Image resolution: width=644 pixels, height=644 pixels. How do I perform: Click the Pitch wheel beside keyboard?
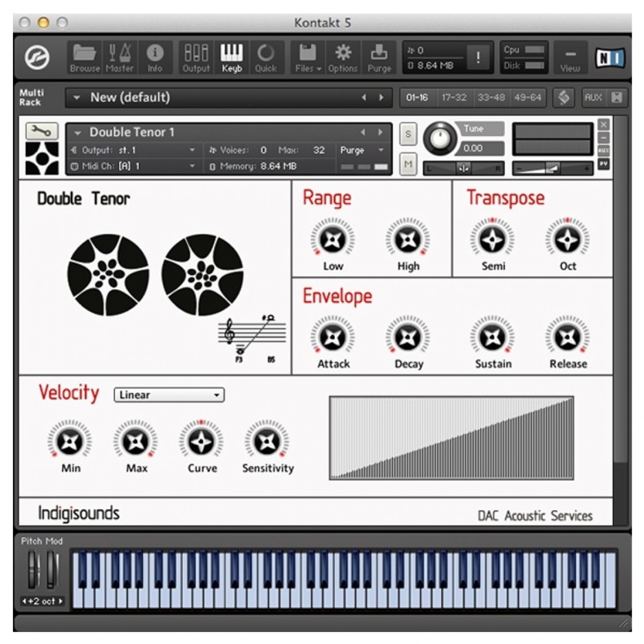[33, 570]
